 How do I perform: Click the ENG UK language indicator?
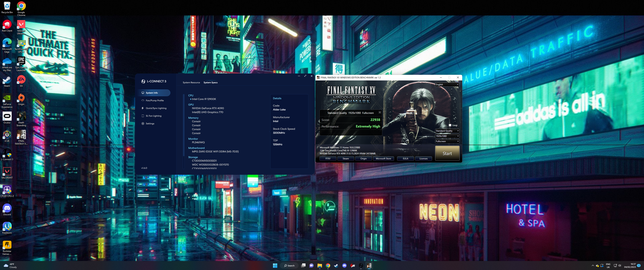pos(608,265)
